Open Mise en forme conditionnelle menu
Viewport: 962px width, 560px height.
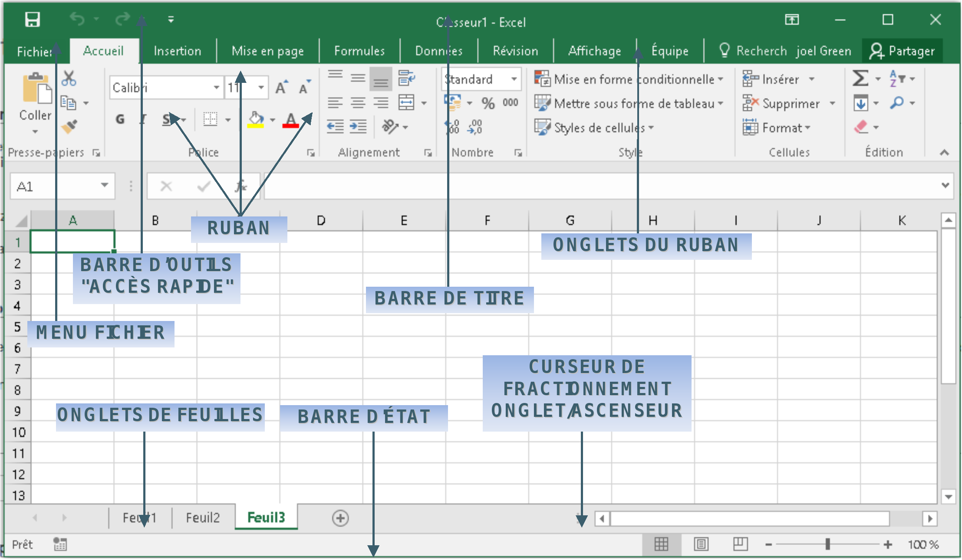629,79
